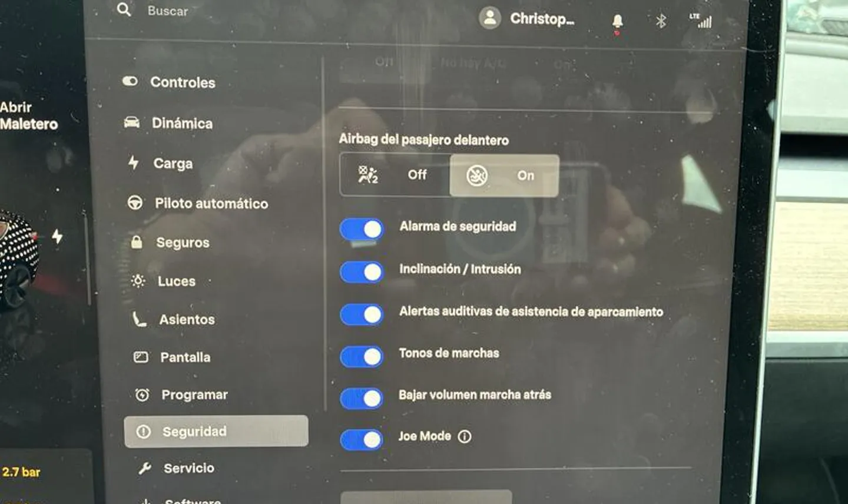This screenshot has width=848, height=504.
Task: Select Seguridad in the sidebar
Action: (x=216, y=432)
